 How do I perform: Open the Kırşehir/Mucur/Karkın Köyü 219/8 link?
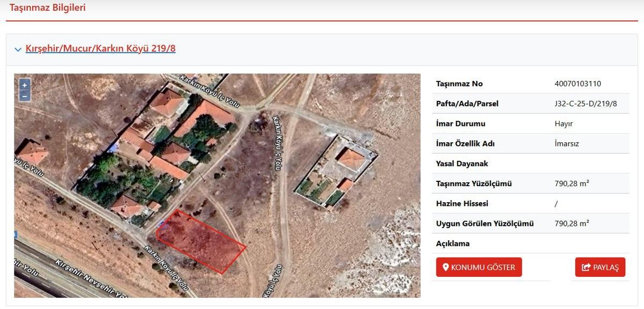(x=100, y=49)
